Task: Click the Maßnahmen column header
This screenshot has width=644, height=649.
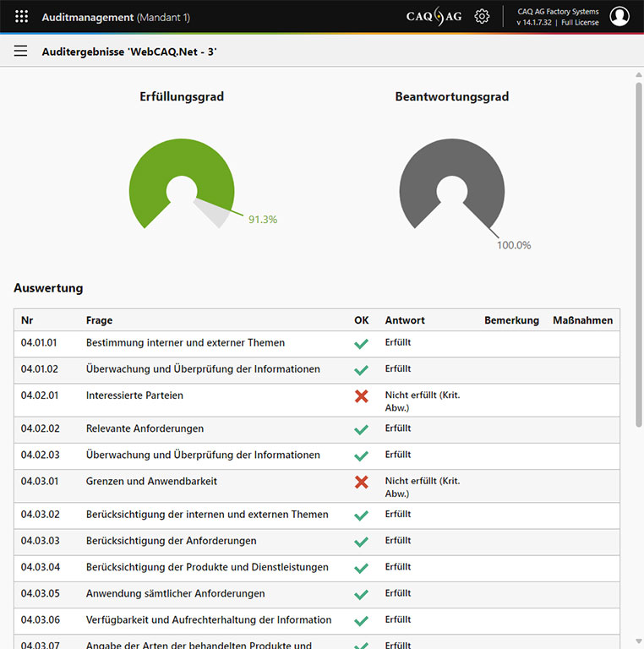Action: tap(583, 320)
